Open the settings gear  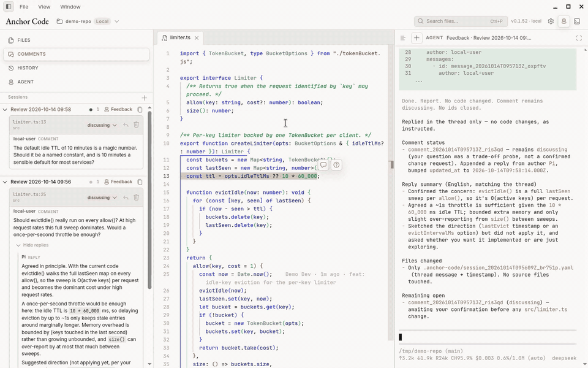[x=551, y=21]
